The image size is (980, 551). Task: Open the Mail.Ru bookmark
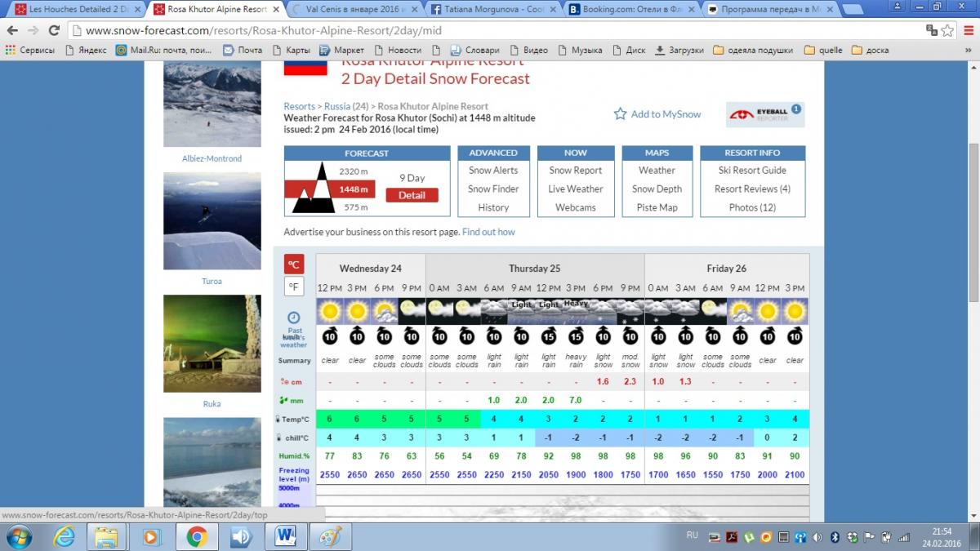point(164,50)
